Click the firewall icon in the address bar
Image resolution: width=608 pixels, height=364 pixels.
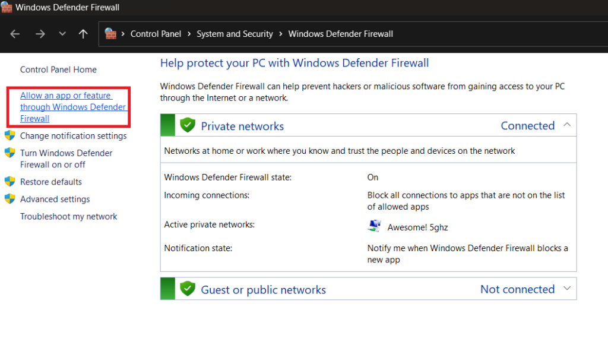[x=111, y=34]
